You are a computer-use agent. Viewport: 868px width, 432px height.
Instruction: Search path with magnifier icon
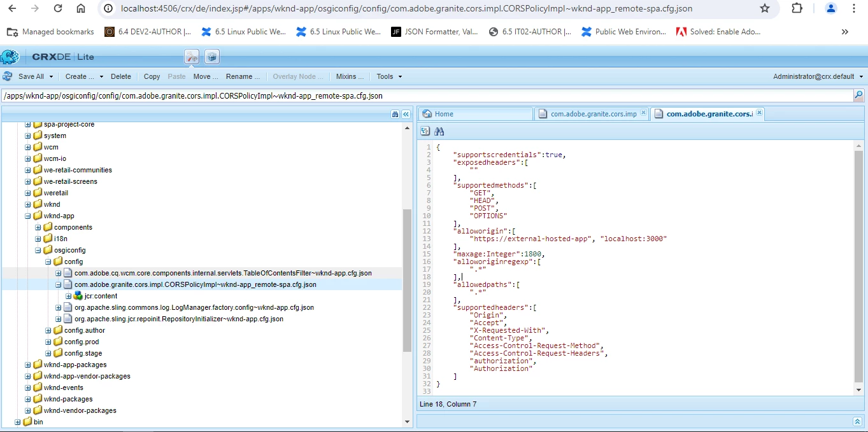(859, 95)
